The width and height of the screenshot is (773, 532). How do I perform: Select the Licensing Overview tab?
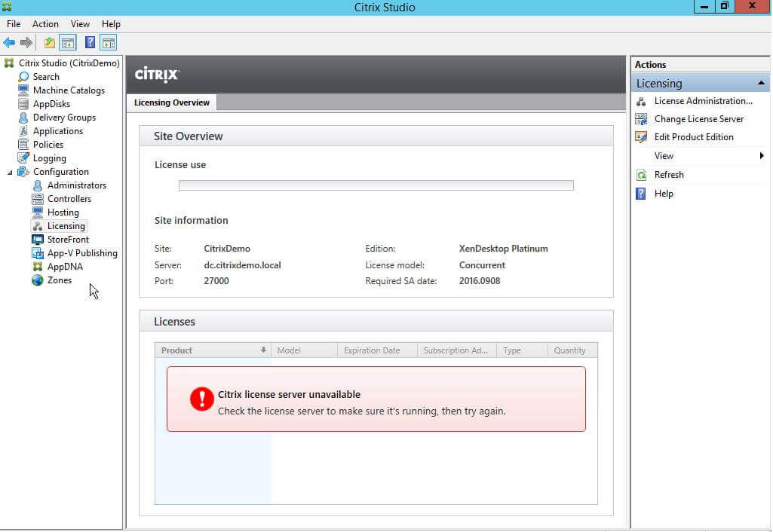[x=171, y=102]
